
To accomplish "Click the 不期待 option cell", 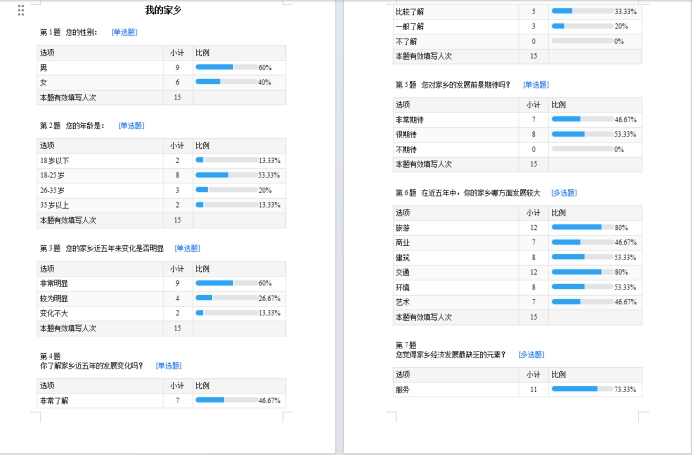I will point(456,150).
